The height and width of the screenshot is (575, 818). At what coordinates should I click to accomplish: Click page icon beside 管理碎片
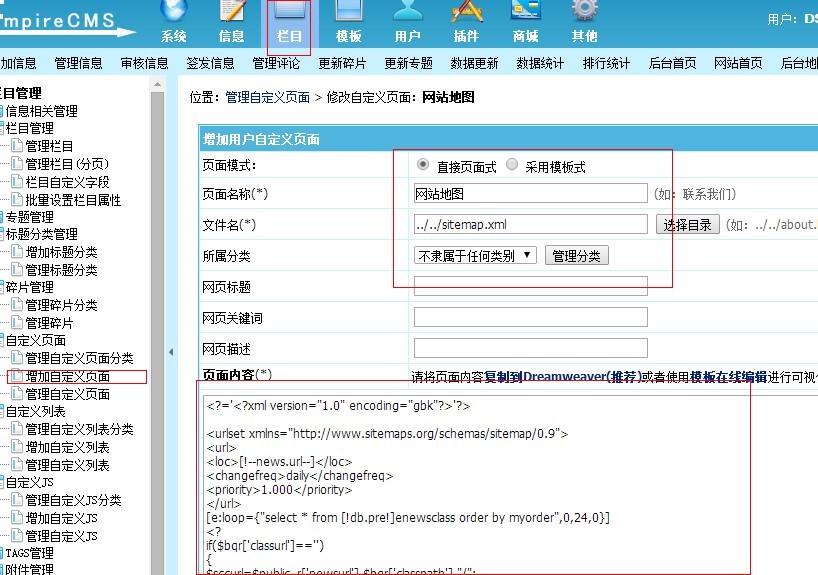click(17, 322)
